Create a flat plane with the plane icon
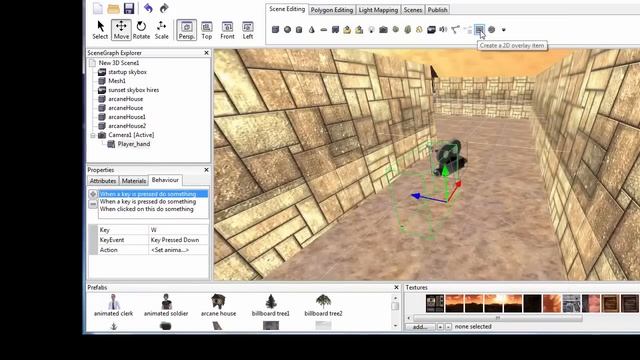This screenshot has width=640, height=360. [x=323, y=29]
